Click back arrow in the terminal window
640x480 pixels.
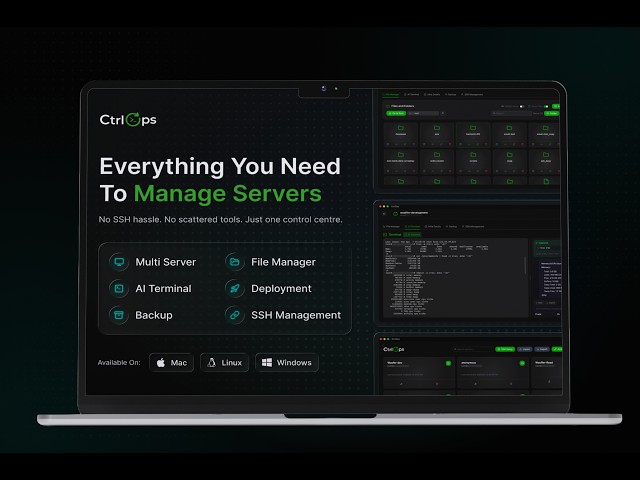tap(384, 213)
